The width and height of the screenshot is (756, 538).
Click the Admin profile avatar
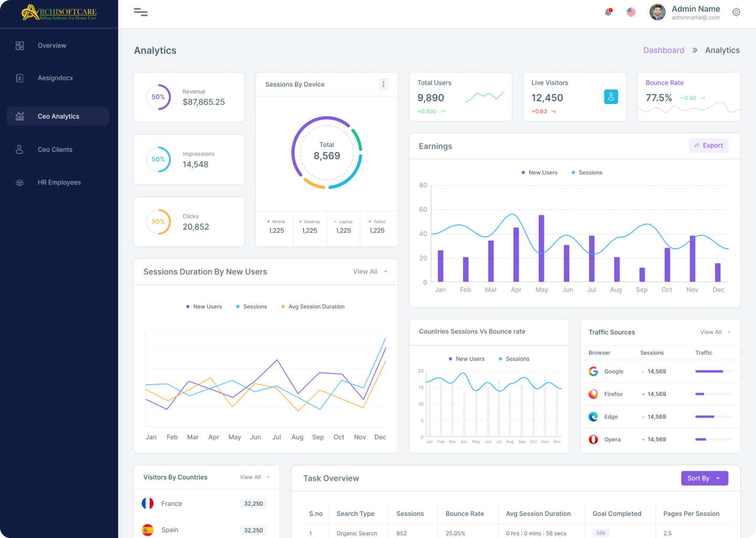pos(657,12)
